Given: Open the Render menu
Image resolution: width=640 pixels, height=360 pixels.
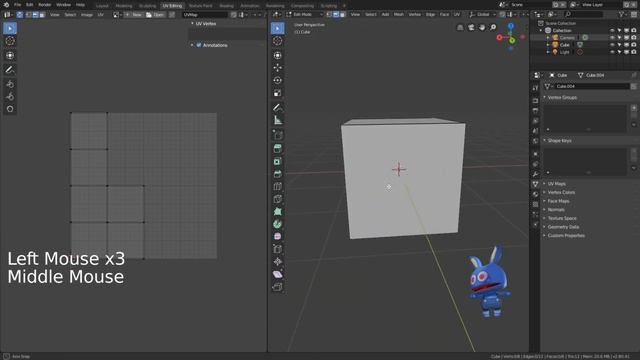Looking at the screenshot, I should tap(45, 5).
